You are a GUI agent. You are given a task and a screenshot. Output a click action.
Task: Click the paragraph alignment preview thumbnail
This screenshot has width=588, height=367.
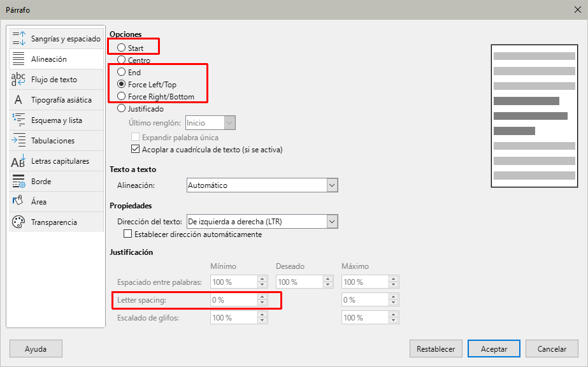pos(534,115)
